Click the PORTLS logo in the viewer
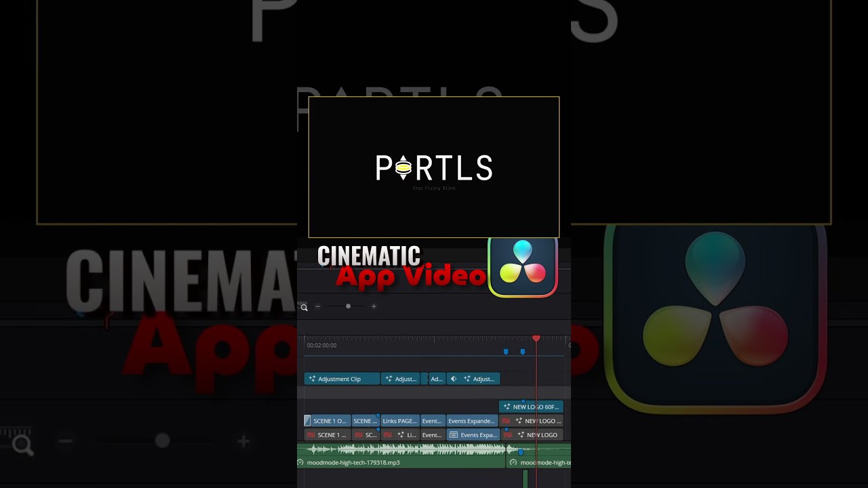This screenshot has height=488, width=868. pyautogui.click(x=434, y=168)
